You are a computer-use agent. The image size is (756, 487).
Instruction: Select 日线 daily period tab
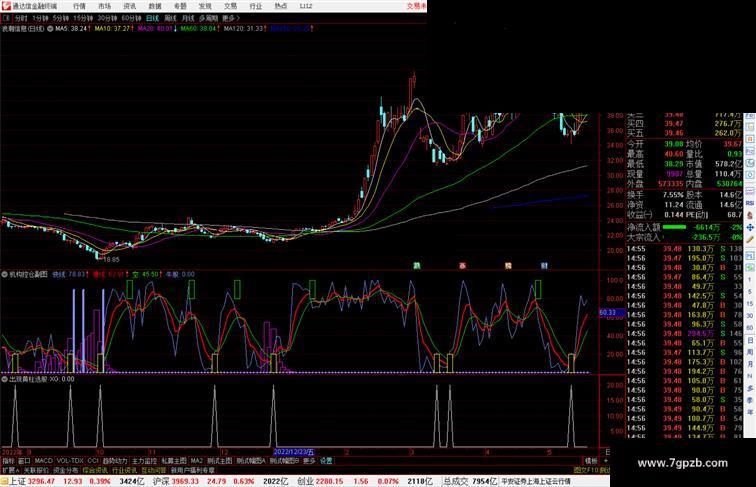click(x=152, y=18)
